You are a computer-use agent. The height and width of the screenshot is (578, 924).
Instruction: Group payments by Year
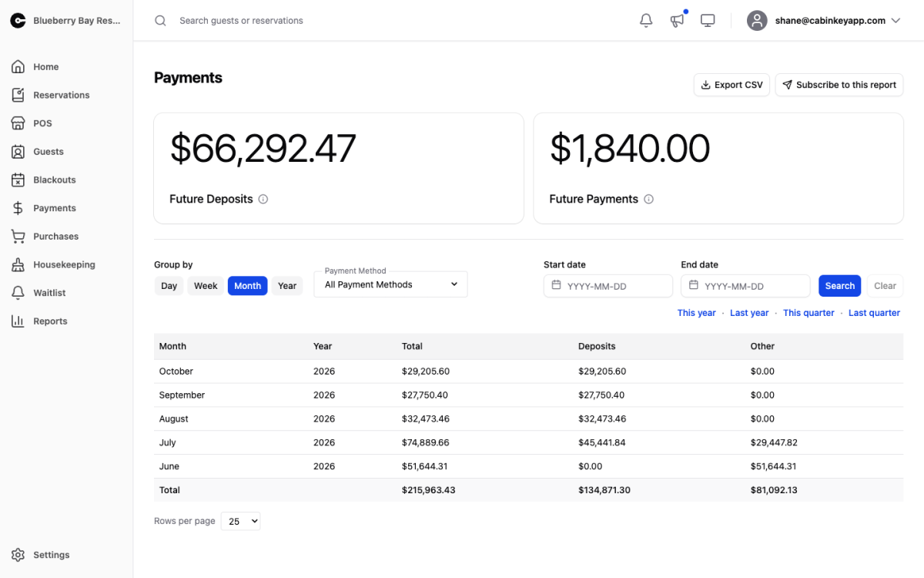(x=287, y=286)
